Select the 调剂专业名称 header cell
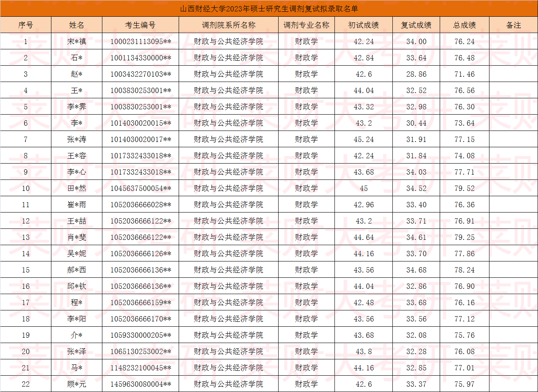The height and width of the screenshot is (392, 538). click(x=306, y=25)
